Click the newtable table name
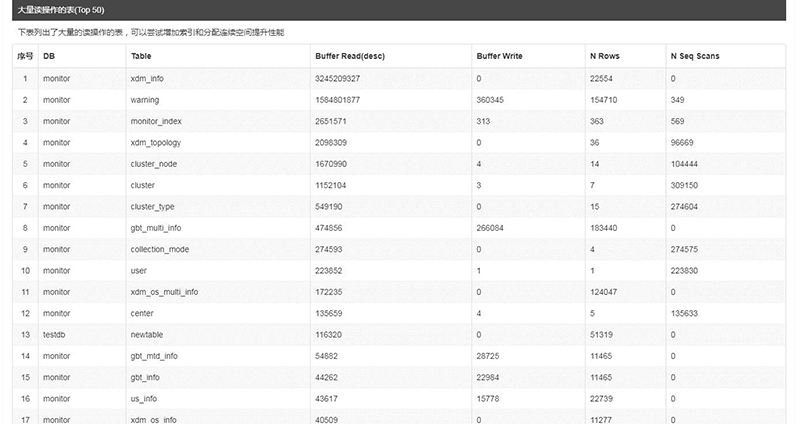This screenshot has height=424, width=800. click(147, 335)
